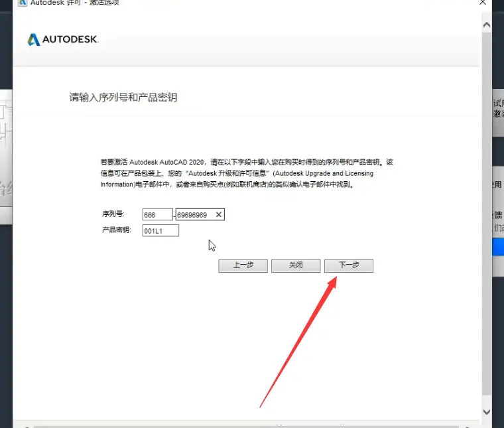The image size is (504, 428).
Task: Click the 产品密钥 label
Action: pos(117,230)
